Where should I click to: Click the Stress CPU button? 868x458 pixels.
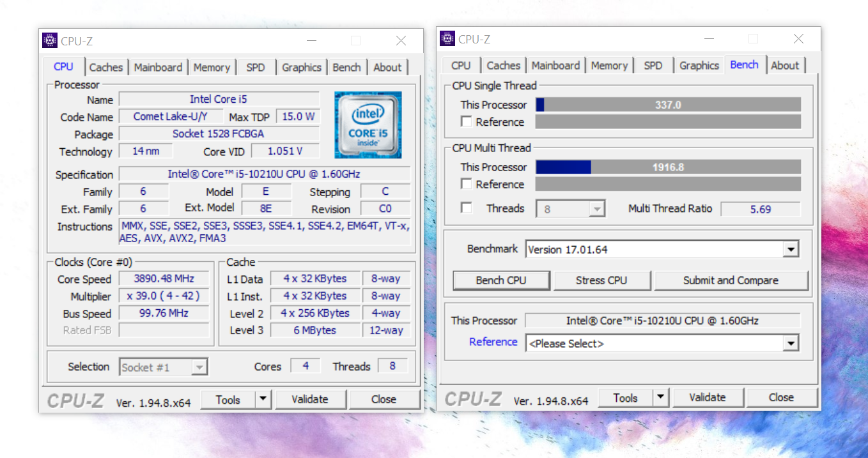(601, 280)
